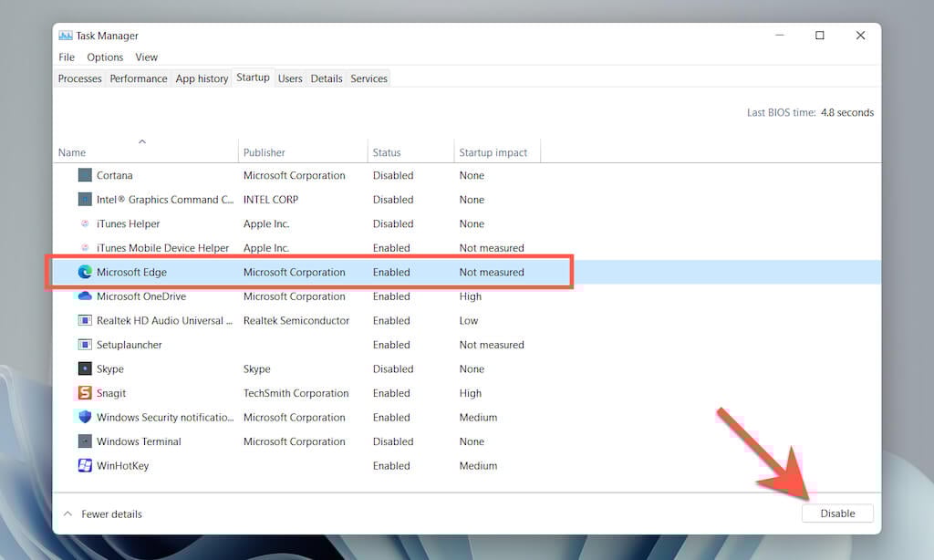Select the Windows Terminal entry
Image resolution: width=934 pixels, height=560 pixels.
tap(139, 441)
